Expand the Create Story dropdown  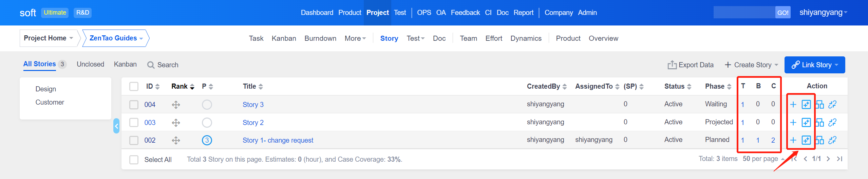tap(776, 65)
